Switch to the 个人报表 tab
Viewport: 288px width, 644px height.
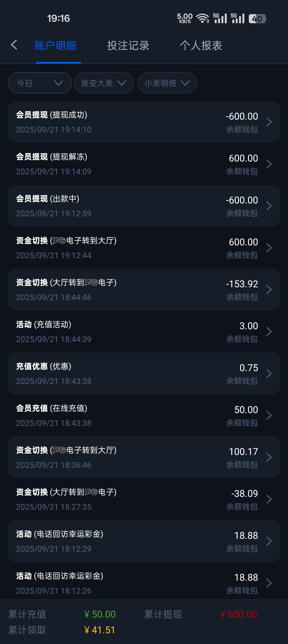(x=201, y=45)
